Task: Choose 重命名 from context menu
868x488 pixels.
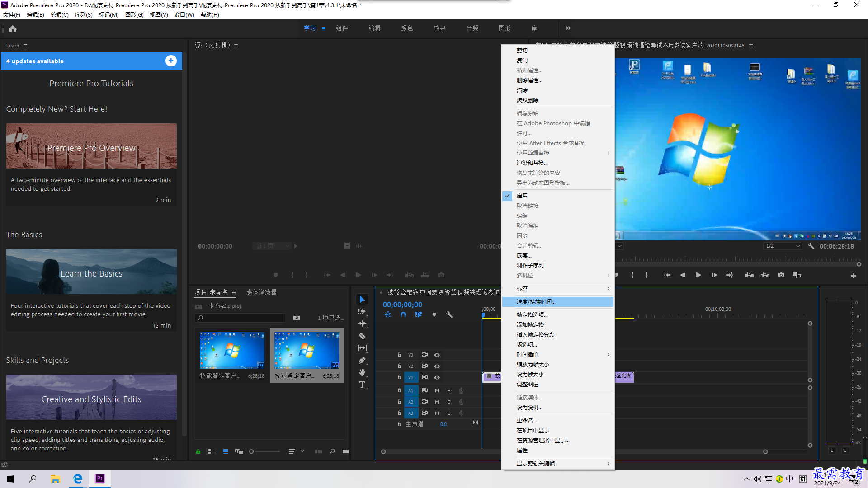Action: click(x=558, y=420)
